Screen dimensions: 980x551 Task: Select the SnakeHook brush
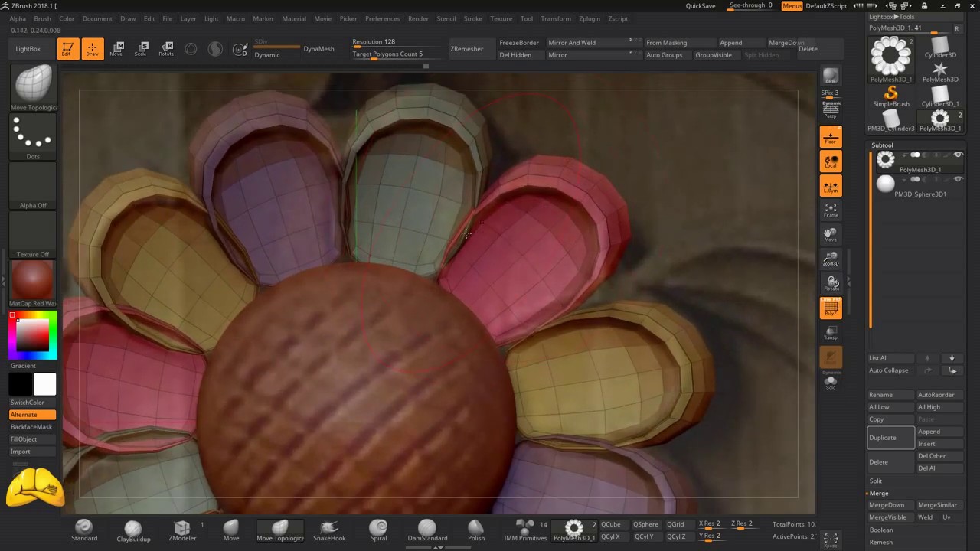(329, 530)
